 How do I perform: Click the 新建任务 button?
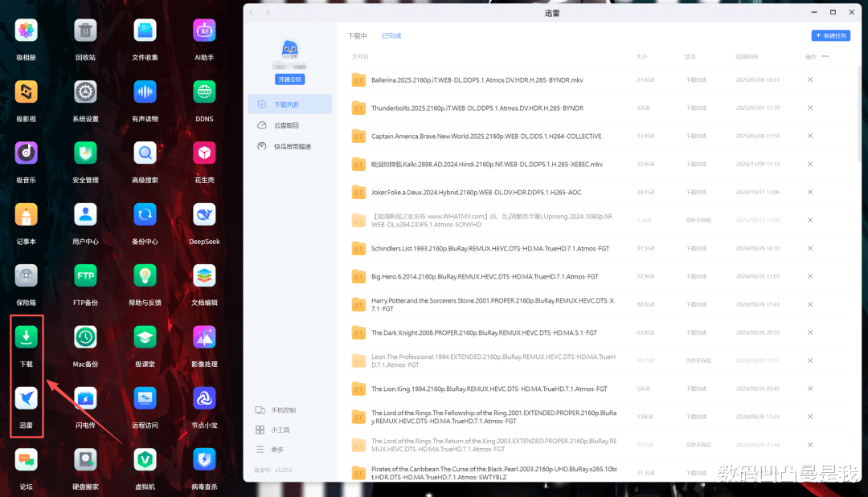point(831,35)
